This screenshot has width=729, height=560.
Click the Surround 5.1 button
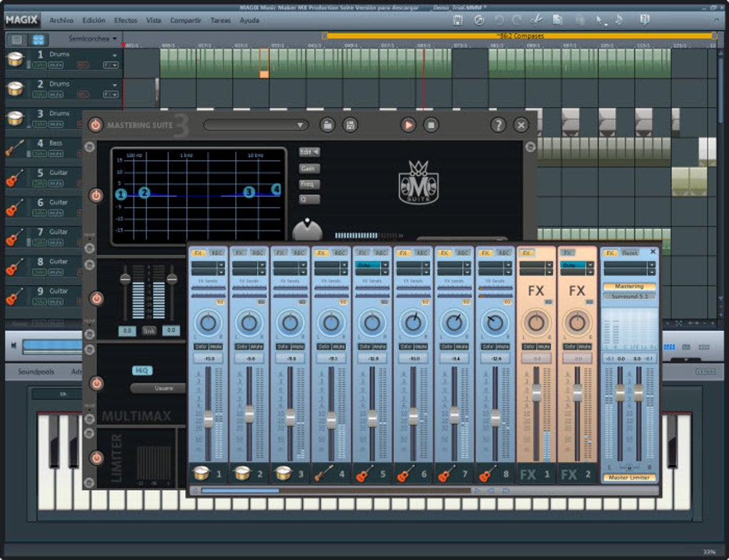(629, 296)
